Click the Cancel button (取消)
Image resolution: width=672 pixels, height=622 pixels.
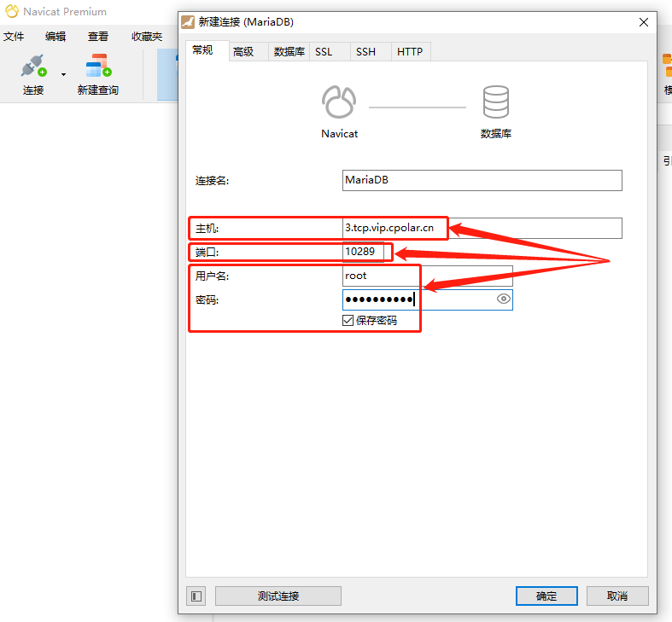click(617, 596)
